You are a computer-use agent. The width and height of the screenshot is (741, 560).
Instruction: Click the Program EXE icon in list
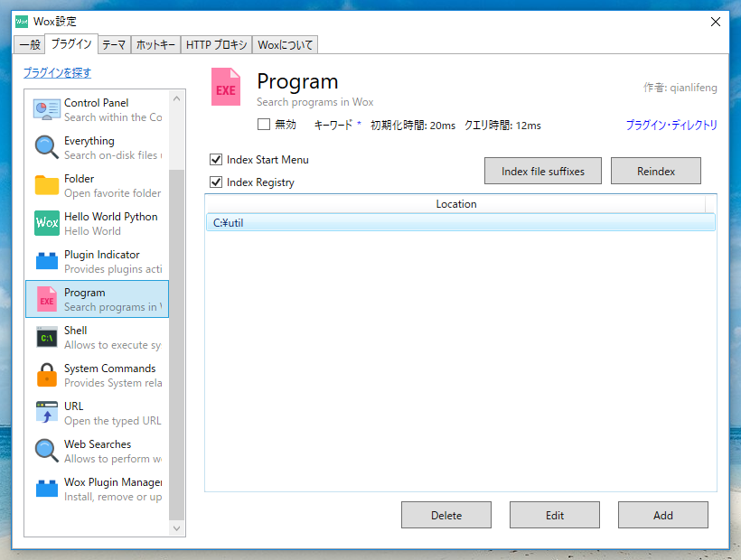coord(47,299)
